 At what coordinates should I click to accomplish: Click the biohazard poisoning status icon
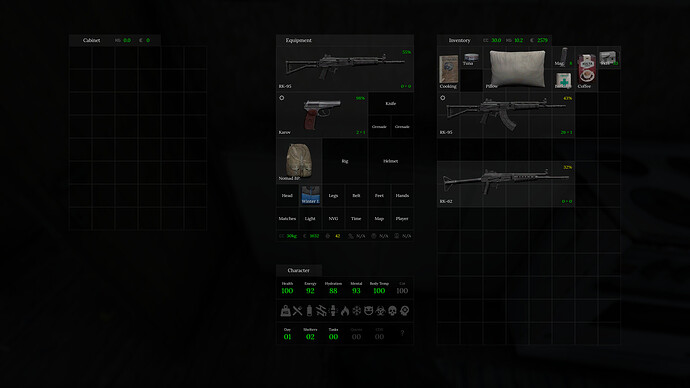[x=380, y=311]
